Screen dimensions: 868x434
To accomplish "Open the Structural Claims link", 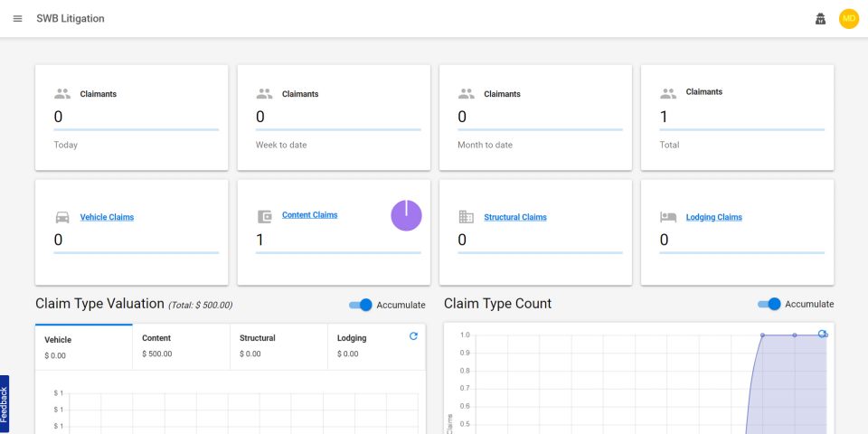I will coord(515,217).
